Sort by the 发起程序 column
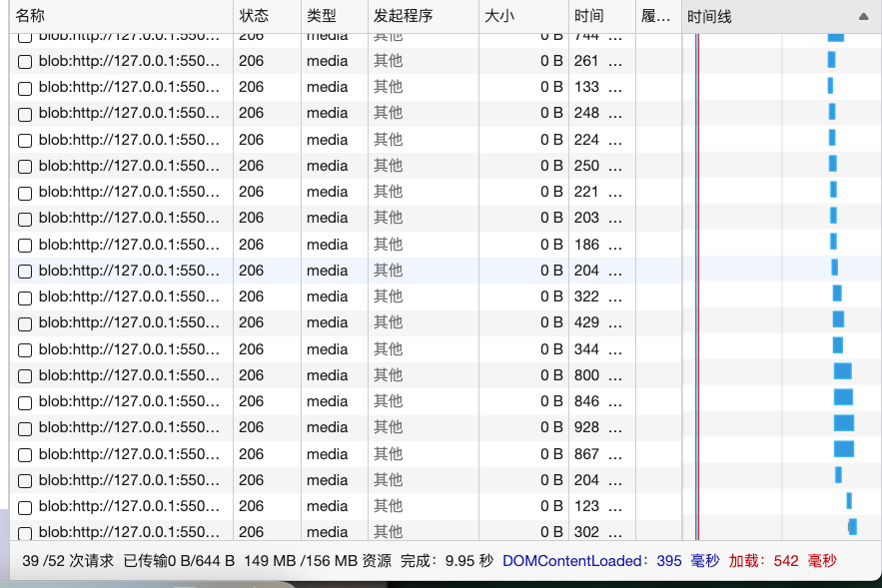Image resolution: width=882 pixels, height=588 pixels. coord(403,17)
